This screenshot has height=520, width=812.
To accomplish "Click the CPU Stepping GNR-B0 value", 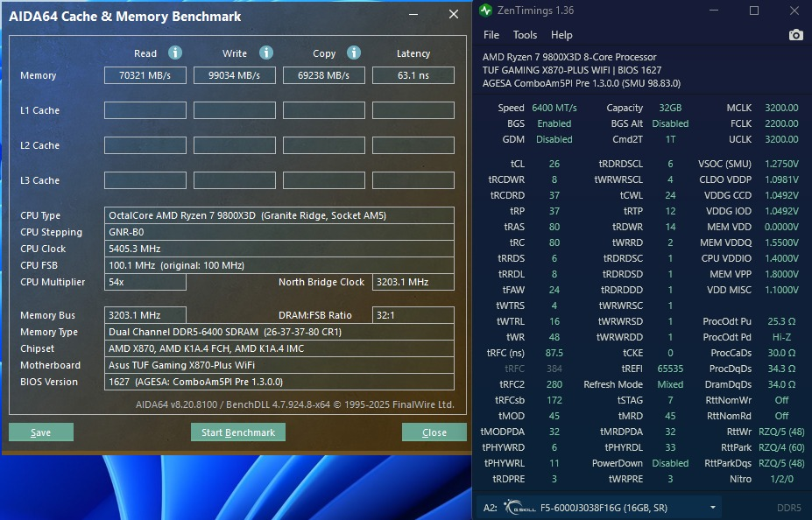I will tap(279, 232).
